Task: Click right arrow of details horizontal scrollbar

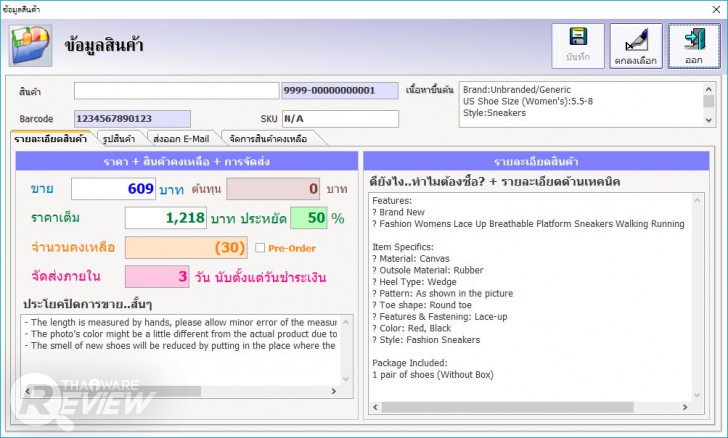Action: click(x=685, y=407)
